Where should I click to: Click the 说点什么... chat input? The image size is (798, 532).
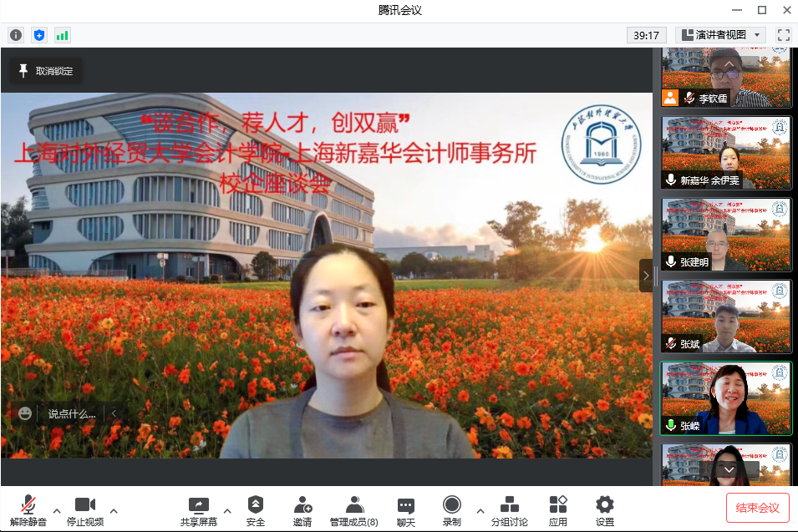tap(72, 414)
